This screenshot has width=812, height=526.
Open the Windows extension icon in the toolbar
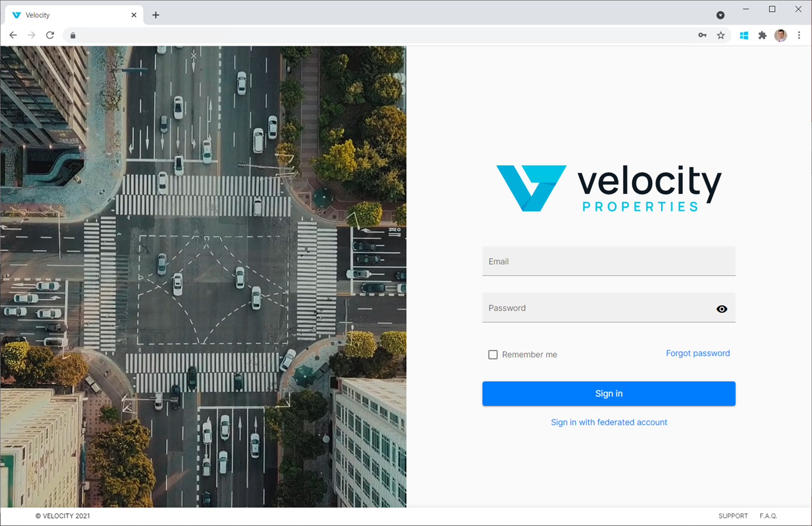(744, 35)
